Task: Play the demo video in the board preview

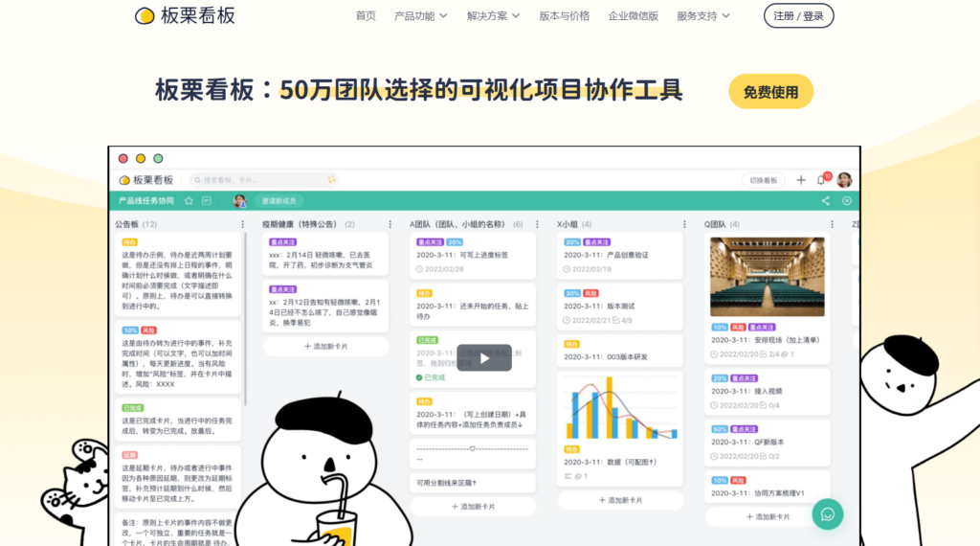Action: (484, 358)
